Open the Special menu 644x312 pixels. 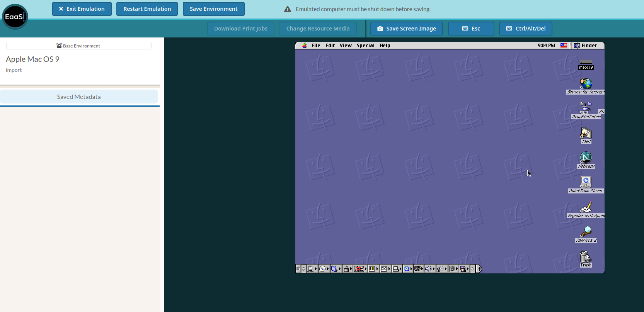(366, 45)
